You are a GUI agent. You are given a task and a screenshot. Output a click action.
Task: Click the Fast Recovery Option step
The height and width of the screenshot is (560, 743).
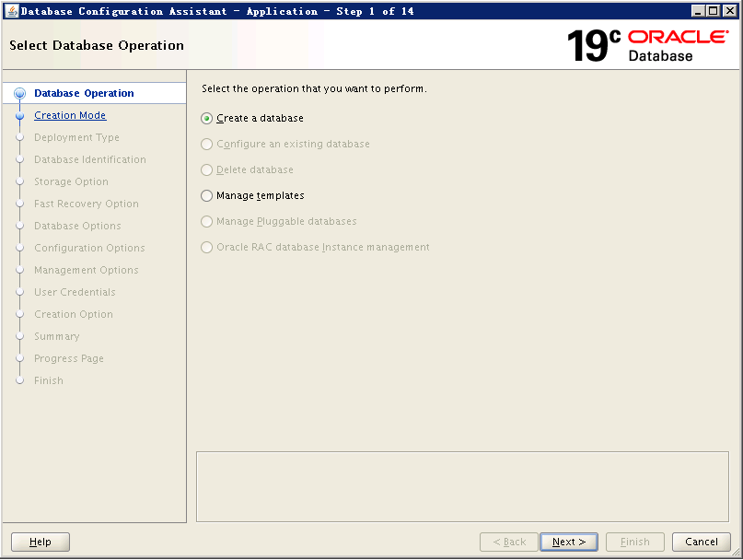(87, 204)
